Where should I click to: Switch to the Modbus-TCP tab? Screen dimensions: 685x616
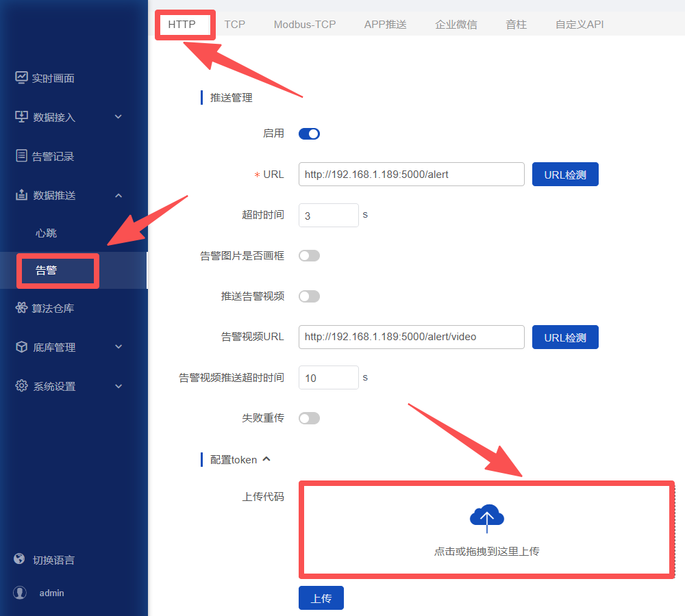pyautogui.click(x=305, y=25)
